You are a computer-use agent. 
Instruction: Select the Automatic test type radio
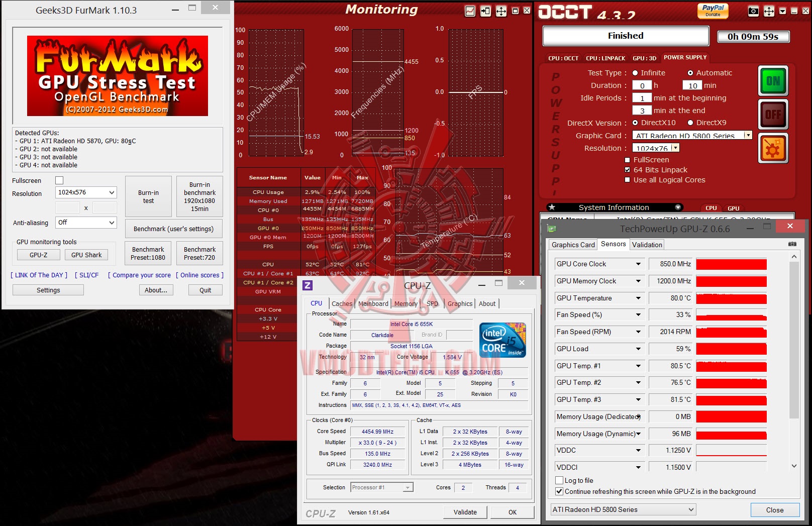[x=690, y=73]
